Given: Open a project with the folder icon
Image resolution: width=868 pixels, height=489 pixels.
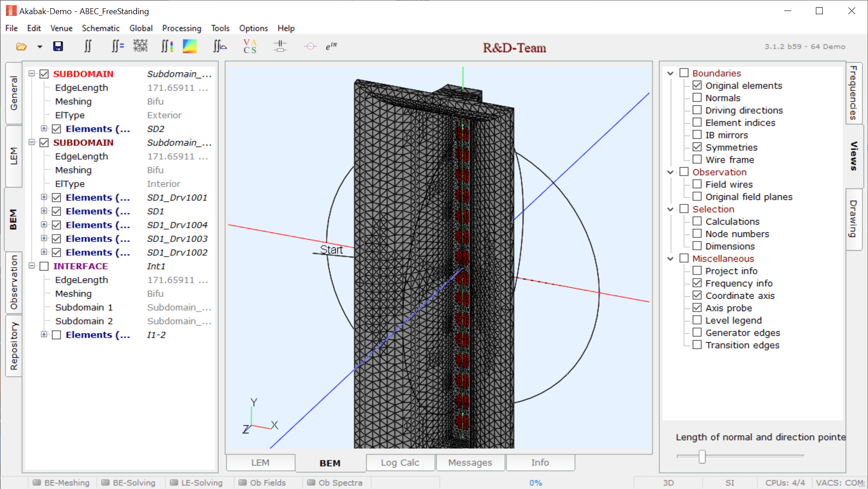Looking at the screenshot, I should (x=21, y=47).
